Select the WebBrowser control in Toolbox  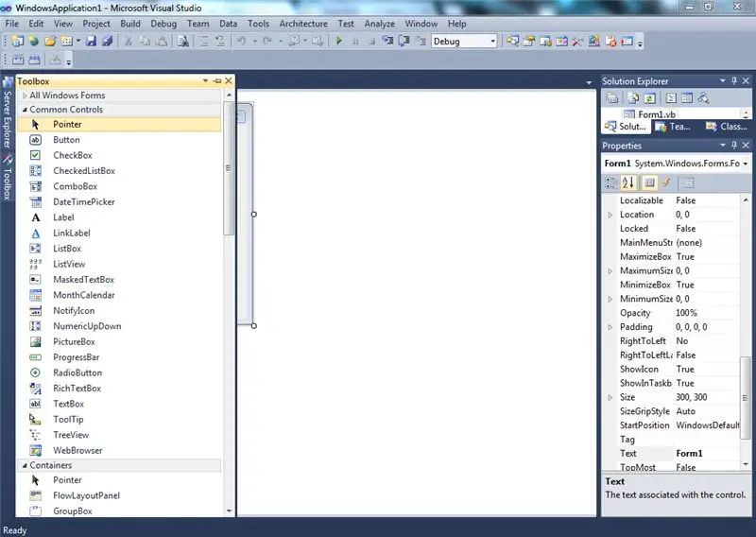point(119,451)
